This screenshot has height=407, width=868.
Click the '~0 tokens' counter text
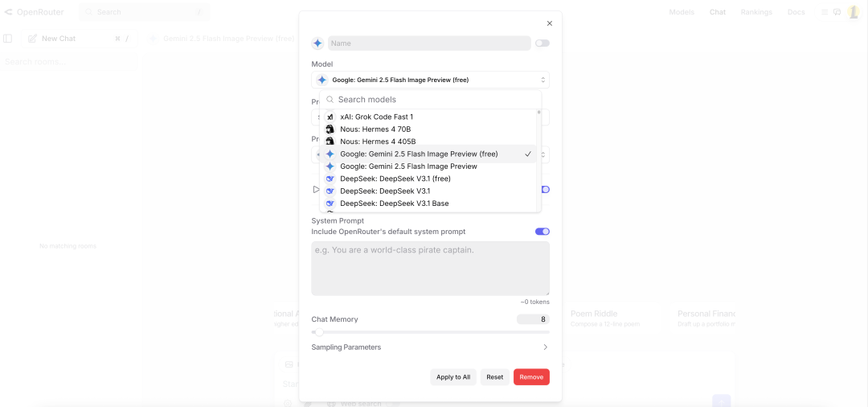[534, 302]
